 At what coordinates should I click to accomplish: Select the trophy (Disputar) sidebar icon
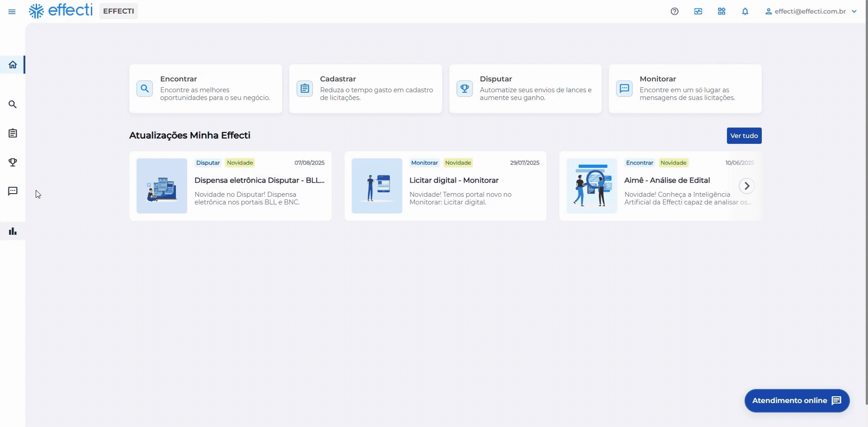pyautogui.click(x=13, y=162)
